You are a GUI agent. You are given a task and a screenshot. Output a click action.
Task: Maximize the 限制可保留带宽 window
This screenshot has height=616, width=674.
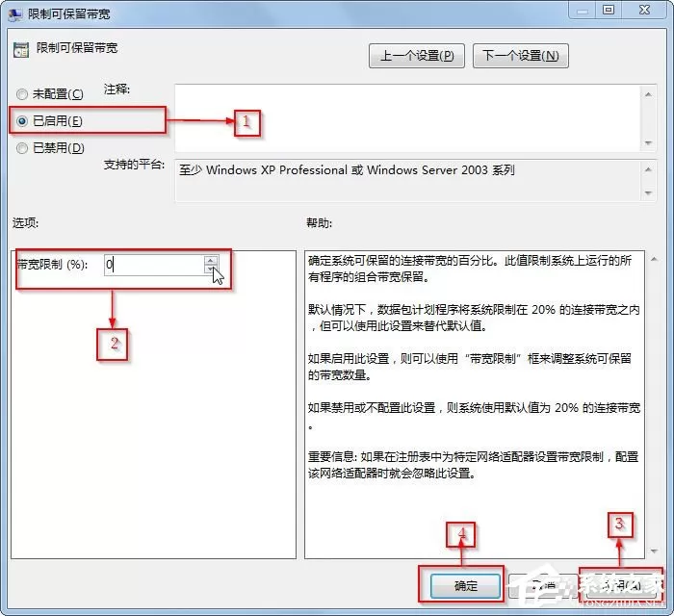point(609,10)
